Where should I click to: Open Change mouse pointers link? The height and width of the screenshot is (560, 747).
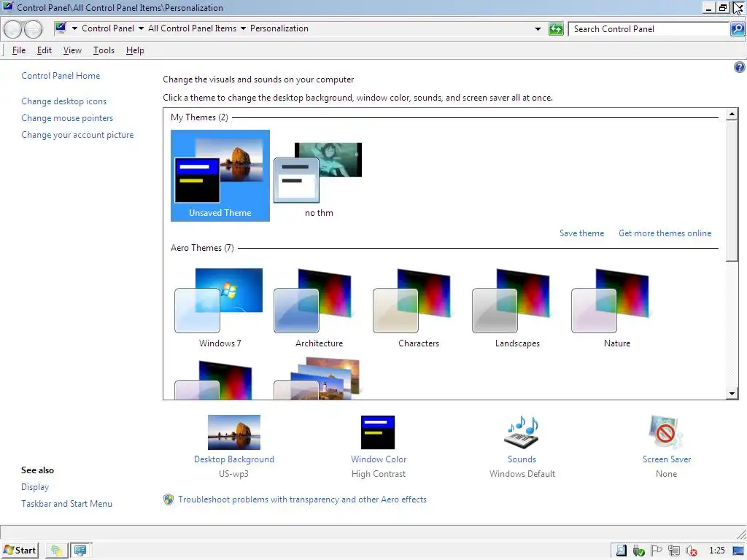pyautogui.click(x=67, y=118)
